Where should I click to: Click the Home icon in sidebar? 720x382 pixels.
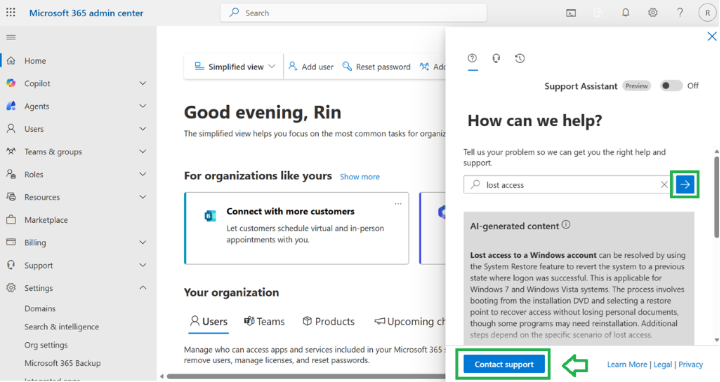click(x=11, y=61)
